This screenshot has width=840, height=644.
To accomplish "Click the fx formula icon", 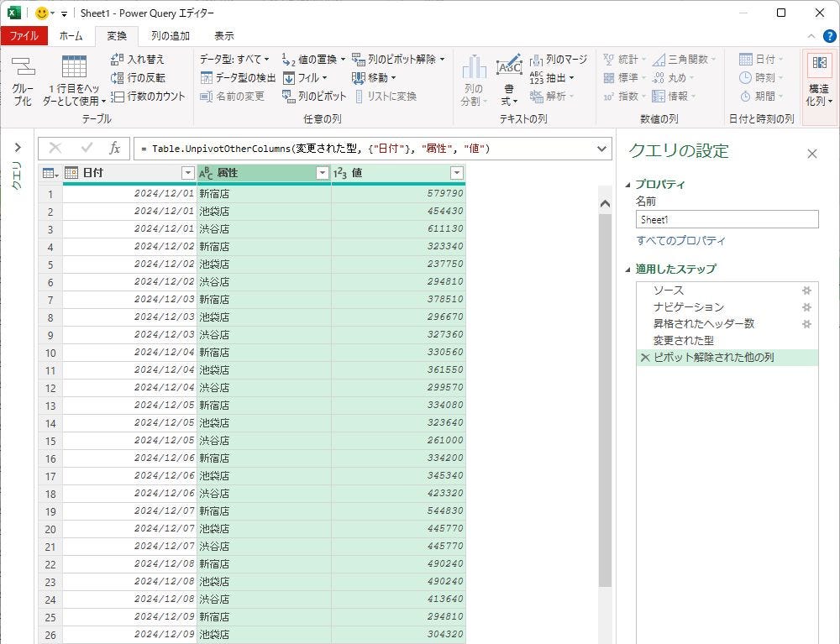I will point(115,149).
